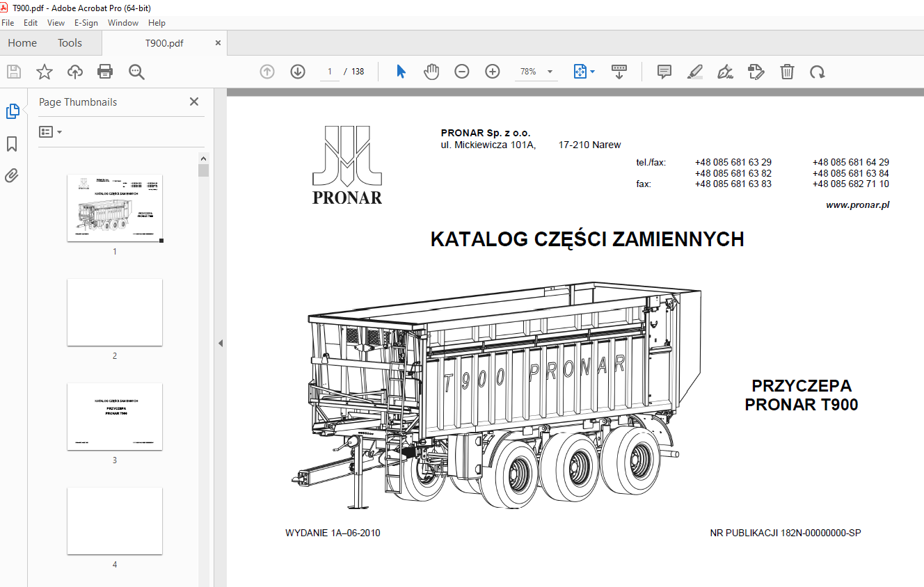
Task: Open the Help menu
Action: coord(157,23)
